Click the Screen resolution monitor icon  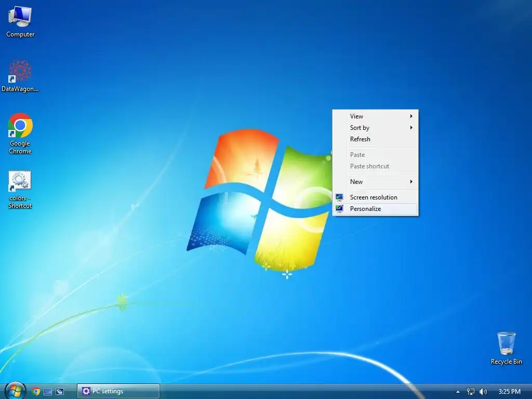tap(339, 197)
